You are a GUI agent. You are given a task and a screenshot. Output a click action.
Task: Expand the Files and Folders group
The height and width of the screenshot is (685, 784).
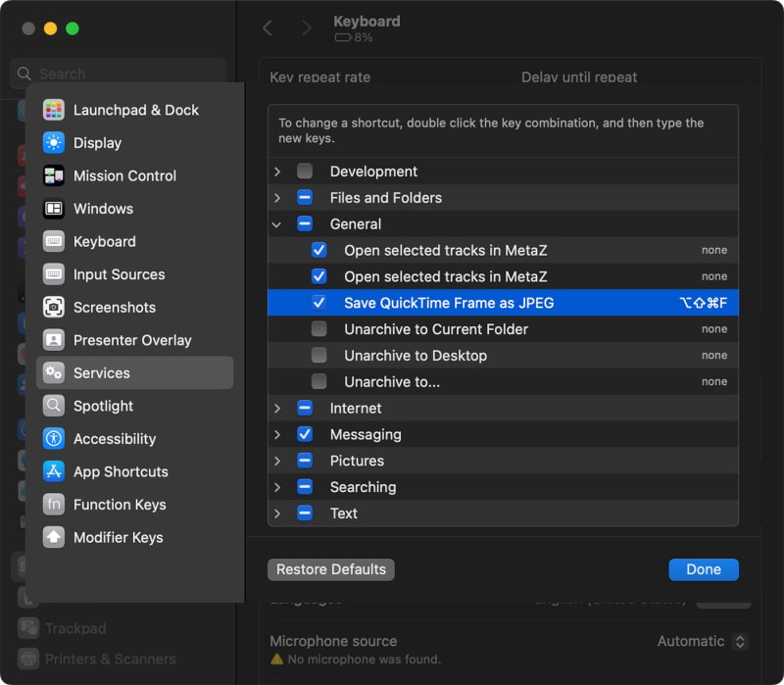coord(277,198)
